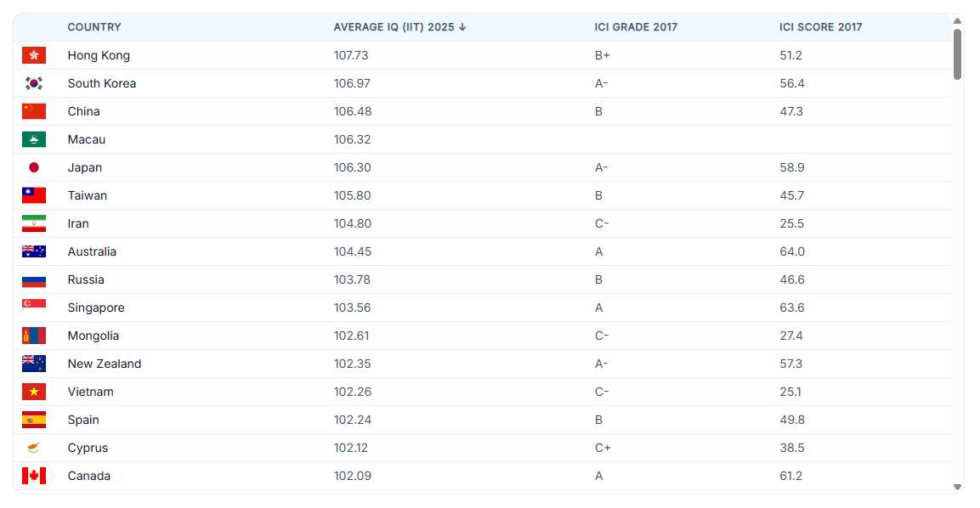
Task: Select the Iran country name
Action: [78, 223]
